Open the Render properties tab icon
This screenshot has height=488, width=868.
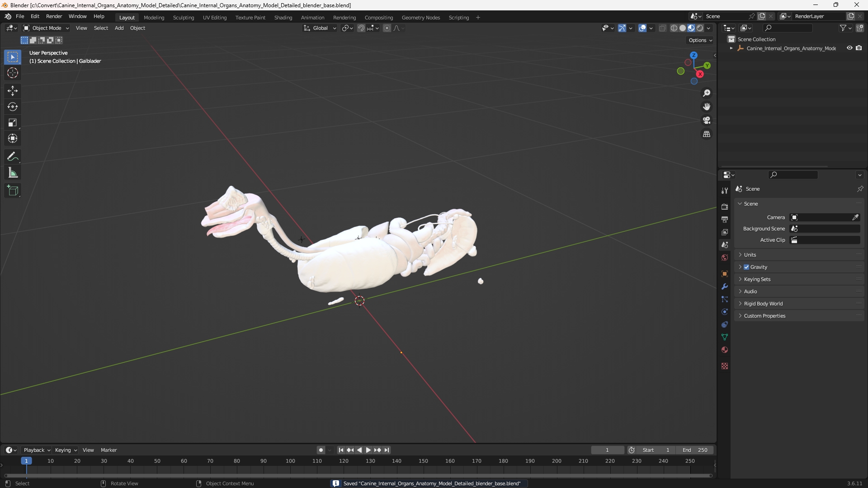coord(725,206)
